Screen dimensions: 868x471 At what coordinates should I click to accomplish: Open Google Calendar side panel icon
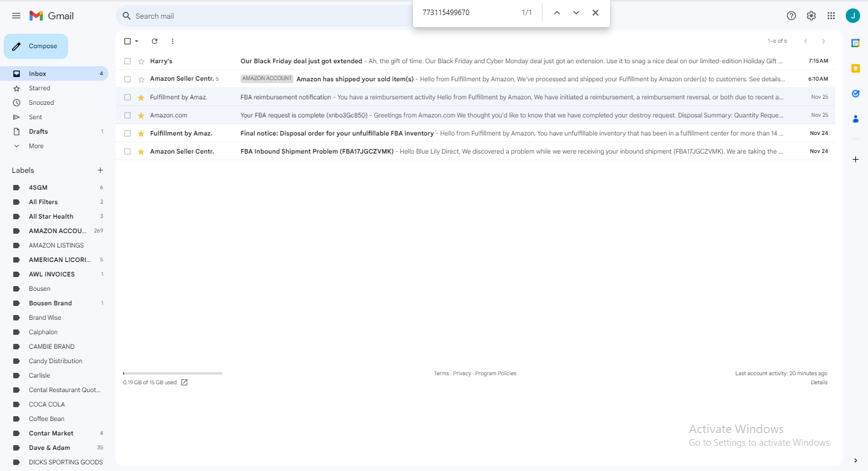pos(855,43)
